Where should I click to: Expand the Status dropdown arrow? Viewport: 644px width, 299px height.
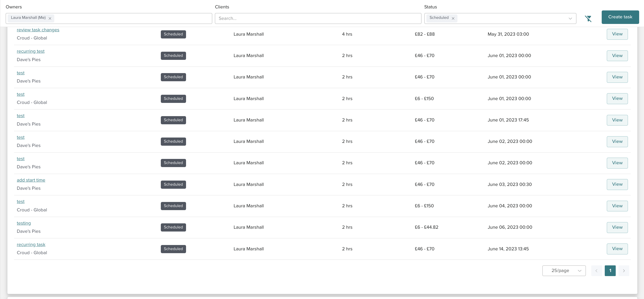pos(570,19)
